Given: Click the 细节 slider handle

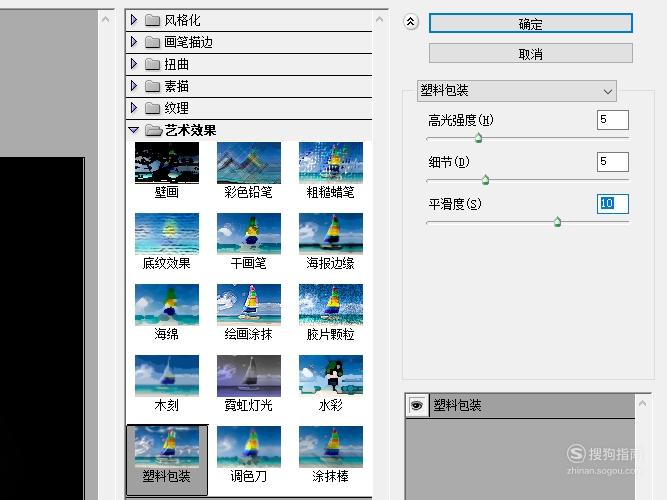Looking at the screenshot, I should [x=485, y=180].
